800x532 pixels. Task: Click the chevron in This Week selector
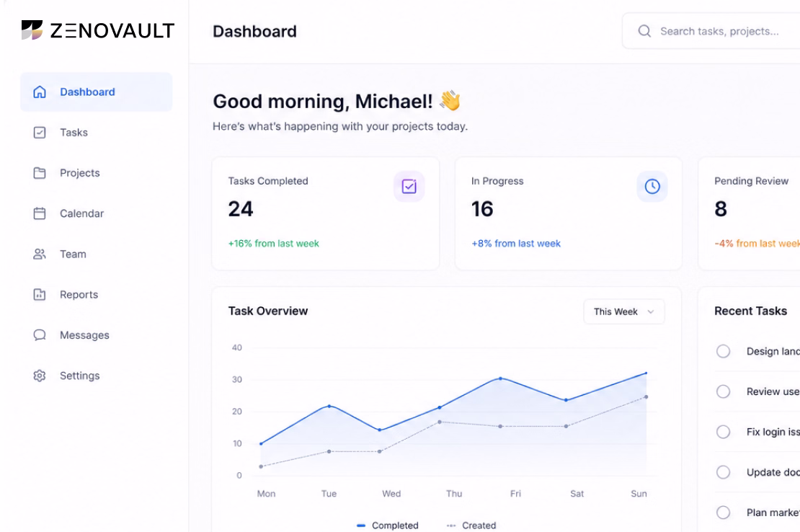tap(651, 311)
